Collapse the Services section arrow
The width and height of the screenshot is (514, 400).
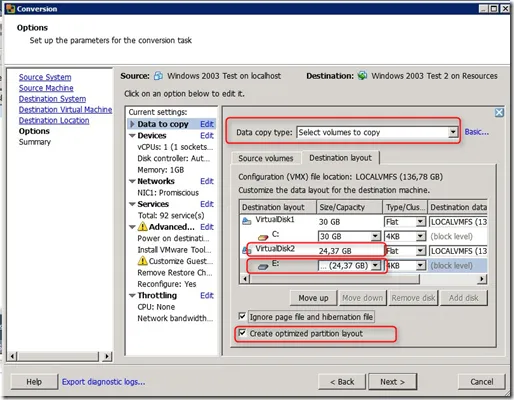pyautogui.click(x=132, y=204)
